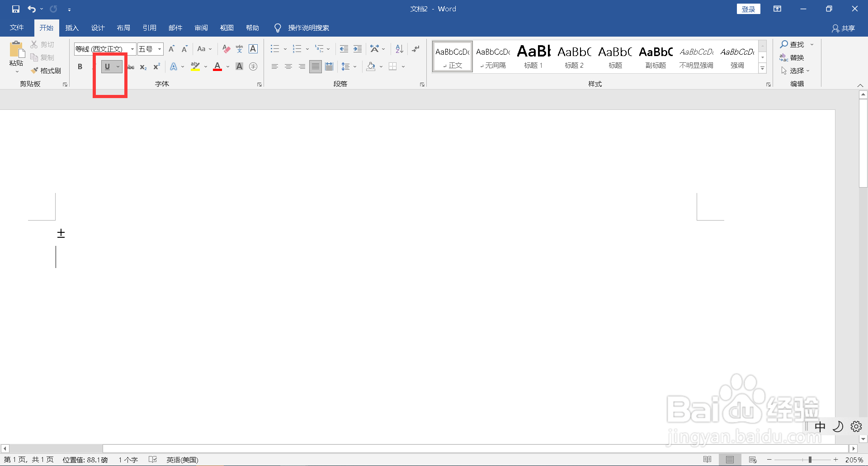Click the proofing check status icon
This screenshot has height=466, width=868.
tap(153, 460)
